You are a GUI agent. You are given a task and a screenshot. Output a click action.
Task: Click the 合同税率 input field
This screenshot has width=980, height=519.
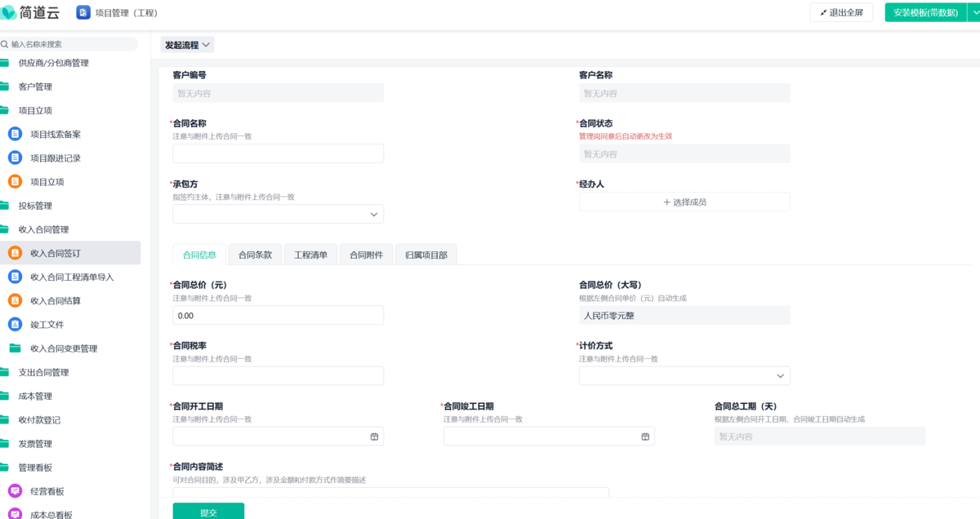tap(278, 375)
